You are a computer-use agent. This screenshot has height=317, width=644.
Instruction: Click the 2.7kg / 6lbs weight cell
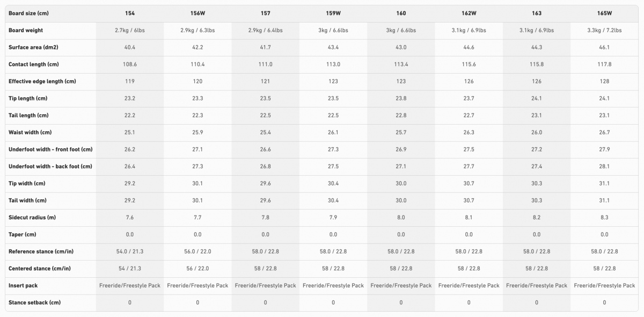[130, 31]
